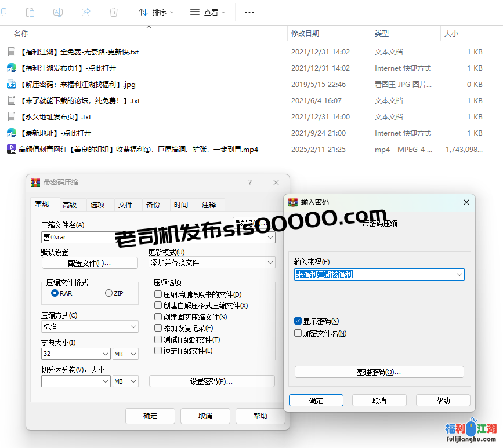Click the Paste clipboard icon in toolbar
This screenshot has height=448, width=503.
30,12
